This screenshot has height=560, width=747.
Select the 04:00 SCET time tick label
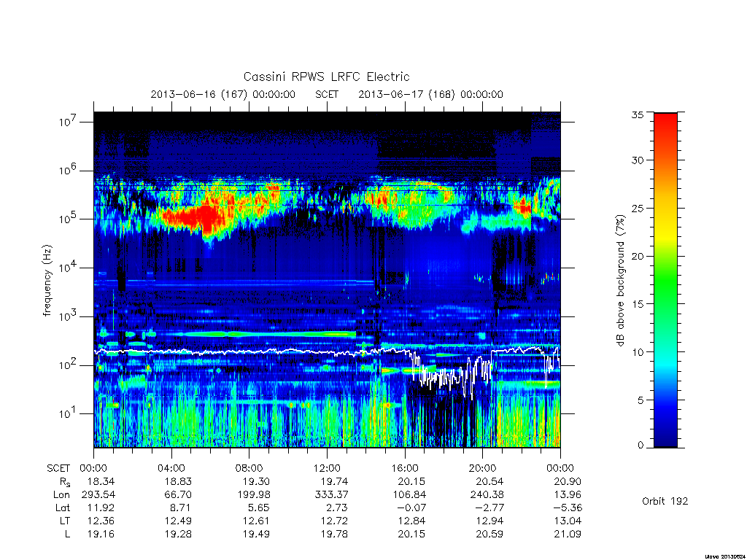click(x=171, y=468)
